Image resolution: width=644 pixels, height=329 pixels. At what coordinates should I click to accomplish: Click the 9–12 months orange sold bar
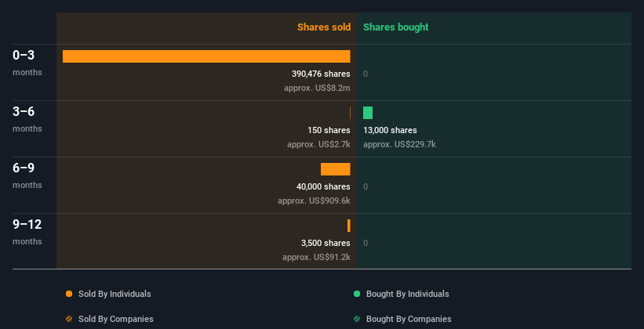(x=349, y=226)
